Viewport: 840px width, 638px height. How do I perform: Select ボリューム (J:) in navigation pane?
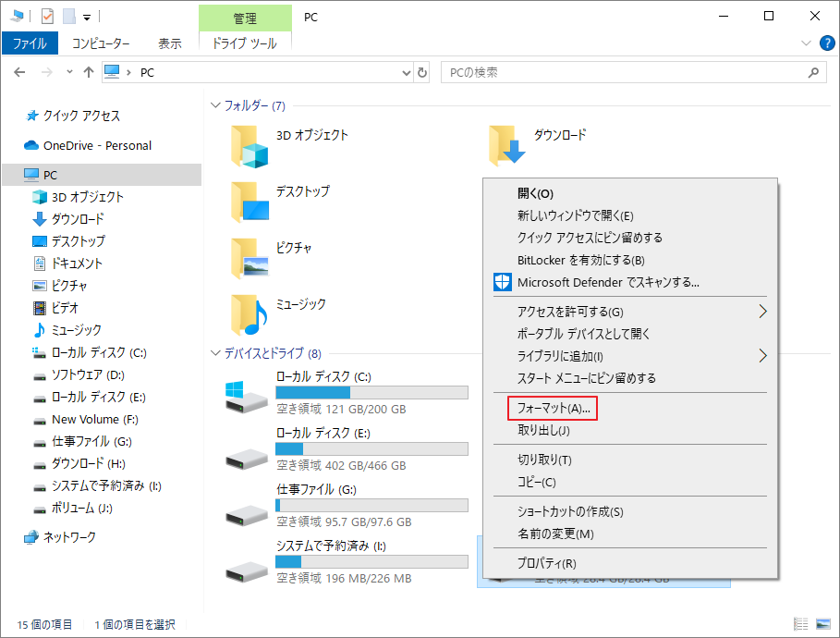click(x=82, y=509)
